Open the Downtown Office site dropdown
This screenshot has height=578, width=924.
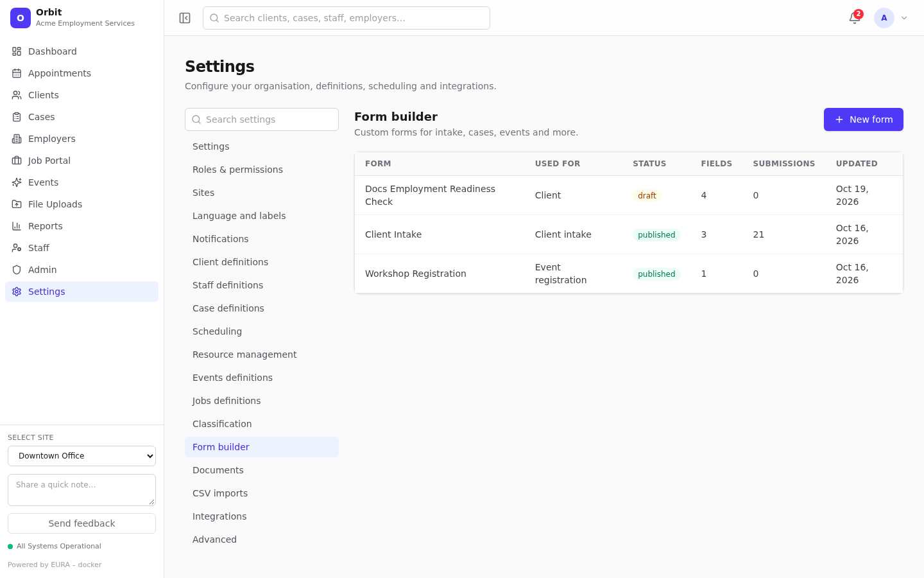(x=81, y=456)
